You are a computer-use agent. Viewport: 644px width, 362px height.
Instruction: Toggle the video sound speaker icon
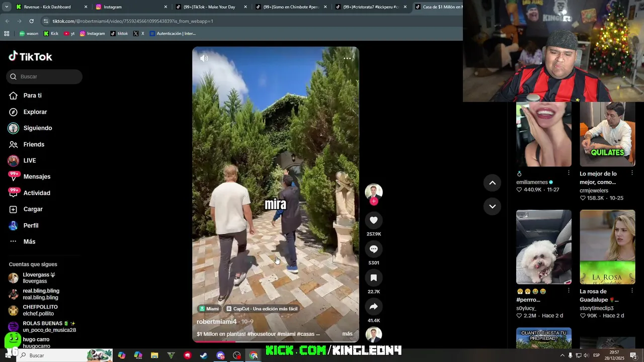click(x=204, y=58)
